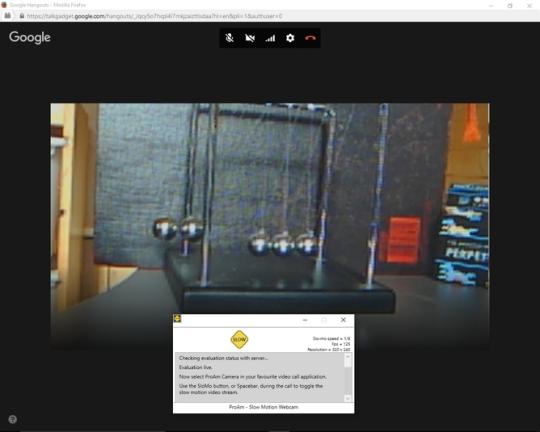Restore the Firefox window size
This screenshot has height=432, width=540.
point(510,6)
